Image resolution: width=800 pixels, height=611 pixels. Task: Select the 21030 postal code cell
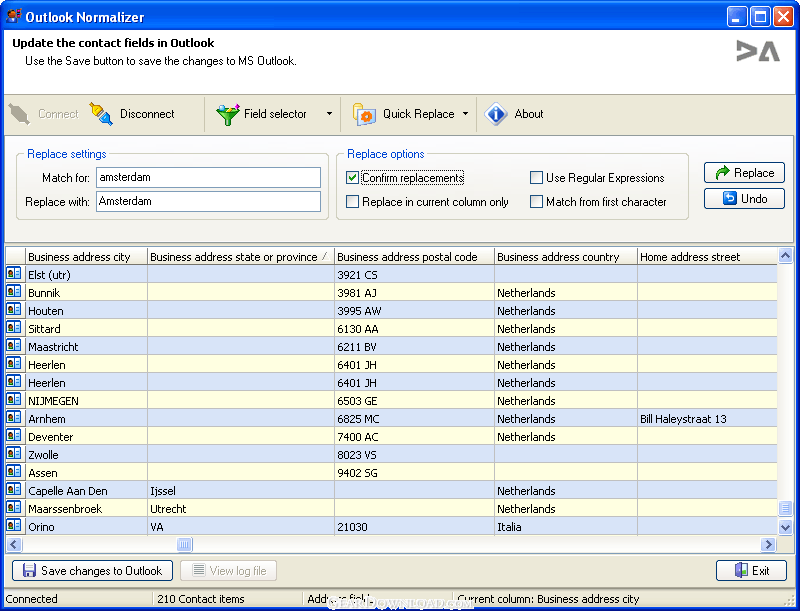pyautogui.click(x=414, y=527)
